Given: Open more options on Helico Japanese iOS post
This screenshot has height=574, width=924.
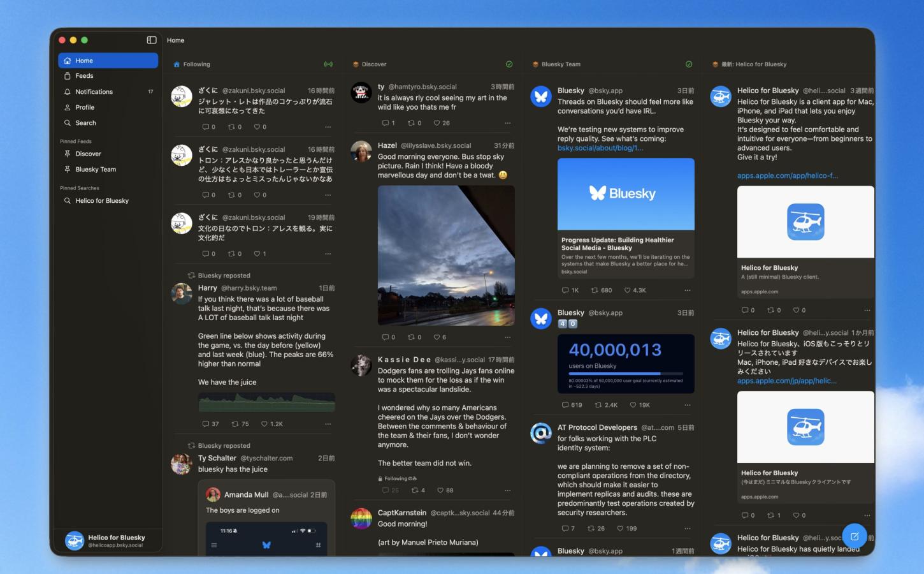Looking at the screenshot, I should pos(867,515).
